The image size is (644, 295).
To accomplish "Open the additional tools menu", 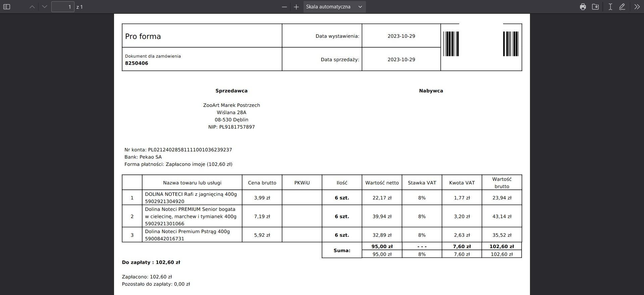I will (637, 7).
